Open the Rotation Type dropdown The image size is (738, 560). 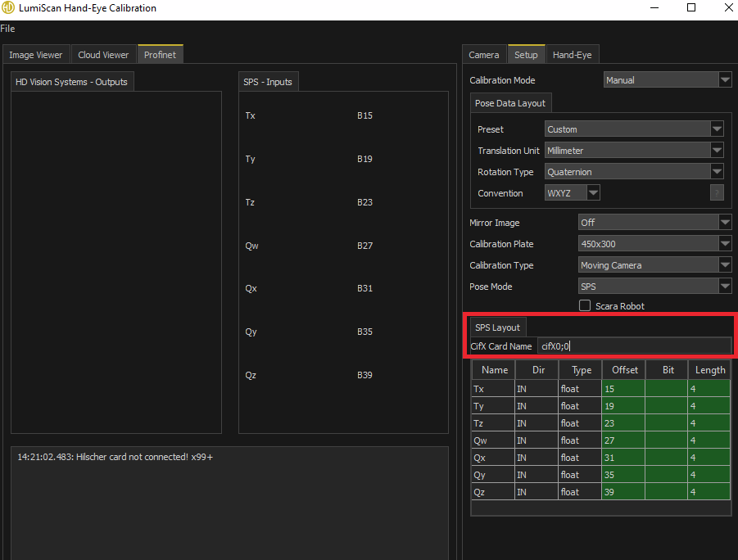point(633,172)
